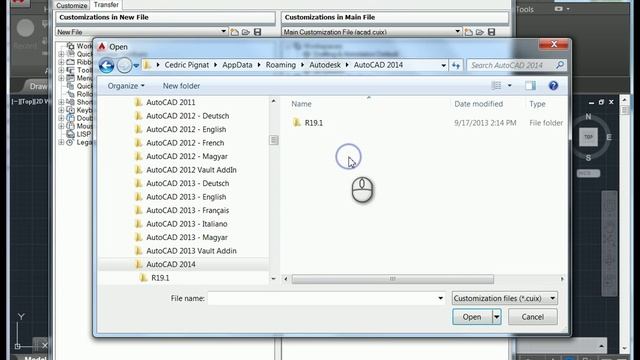Image resolution: width=640 pixels, height=360 pixels.
Task: Close the Open dialog window
Action: [x=553, y=44]
